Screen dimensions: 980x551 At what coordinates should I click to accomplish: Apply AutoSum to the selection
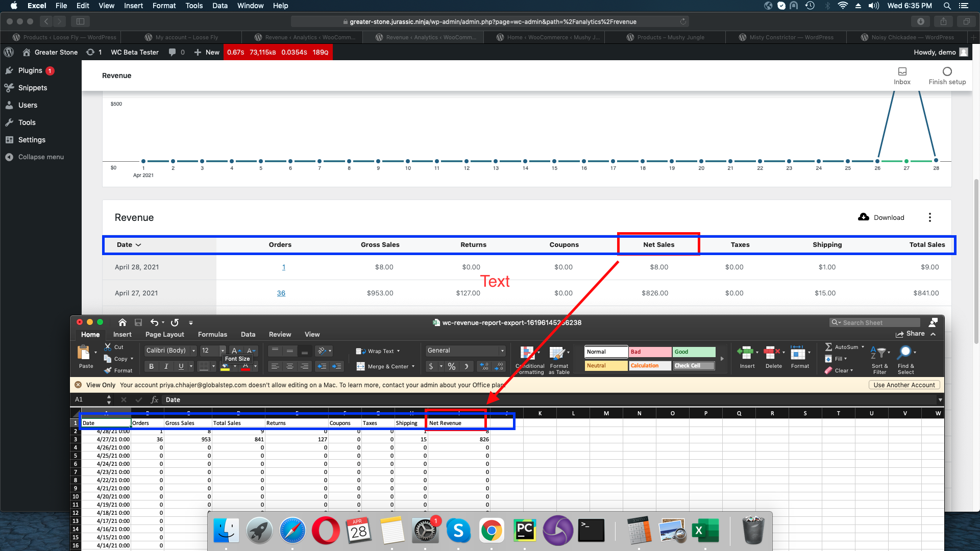(x=843, y=346)
